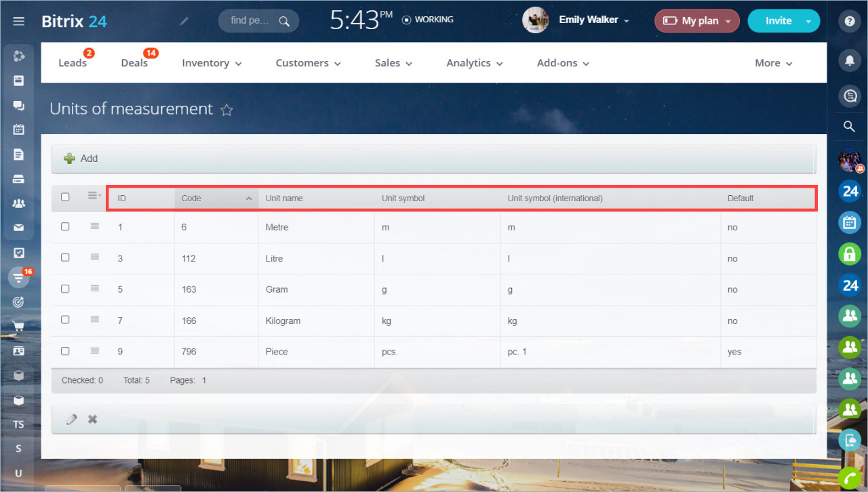The height and width of the screenshot is (492, 868).
Task: Open the grid settings menu in table header
Action: pos(94,196)
